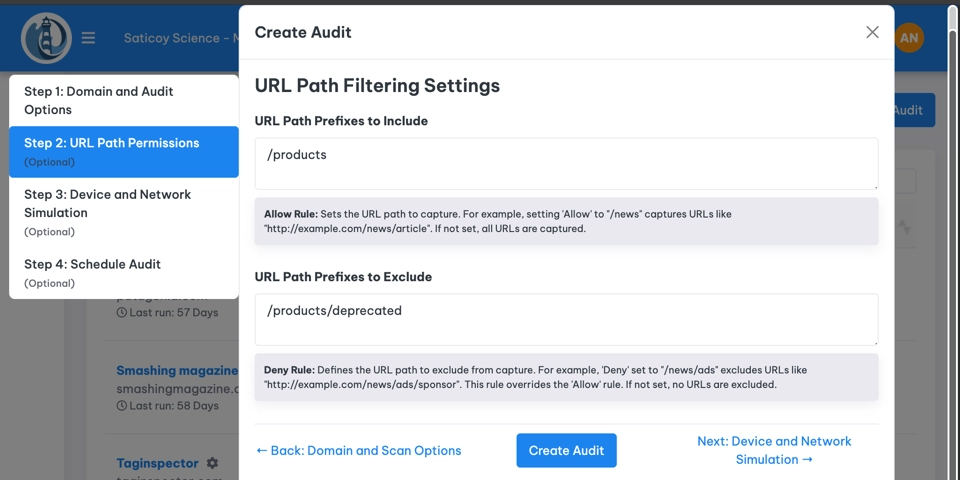Switch to Step 3: Device and Network Simulation

(124, 212)
